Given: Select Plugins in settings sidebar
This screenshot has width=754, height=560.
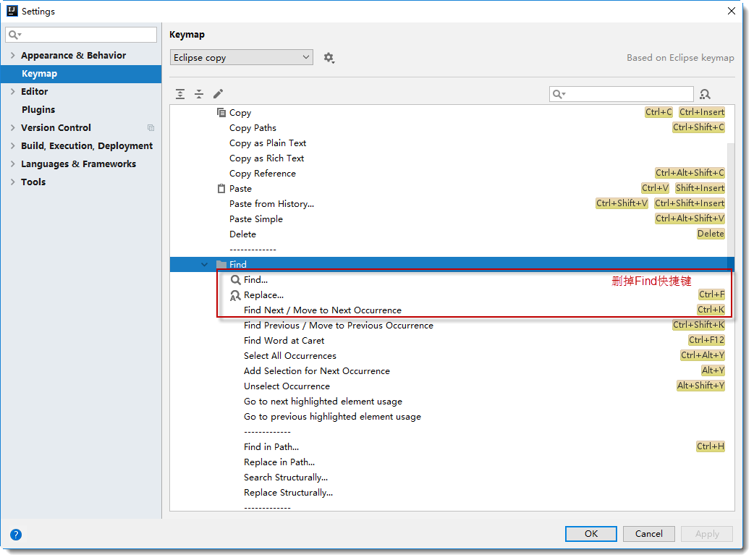Looking at the screenshot, I should coord(38,109).
